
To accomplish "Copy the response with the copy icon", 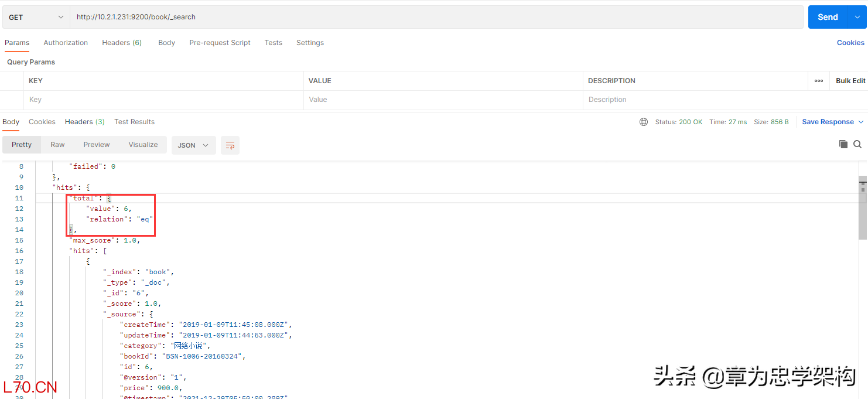I will (x=843, y=144).
